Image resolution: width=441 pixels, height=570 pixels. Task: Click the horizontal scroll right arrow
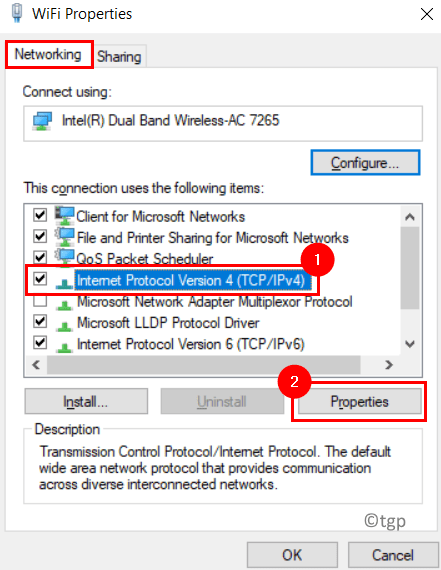click(389, 364)
